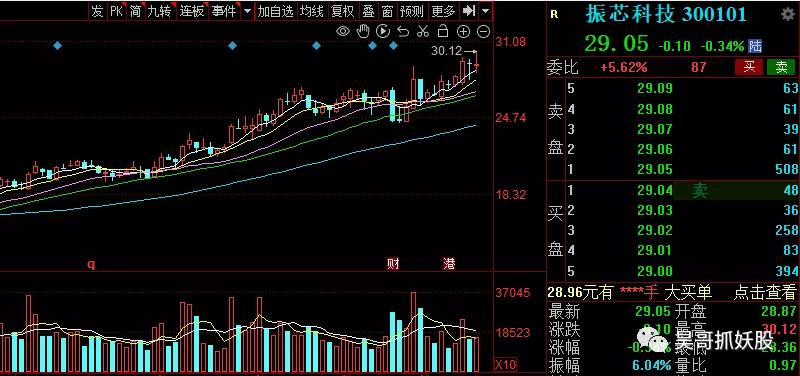Click the fifth blue diamond event marker
This screenshot has height=376, width=800.
[x=393, y=46]
